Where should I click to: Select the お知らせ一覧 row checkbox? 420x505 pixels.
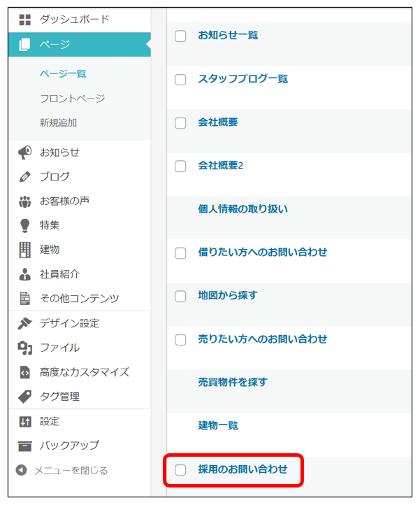tap(180, 36)
